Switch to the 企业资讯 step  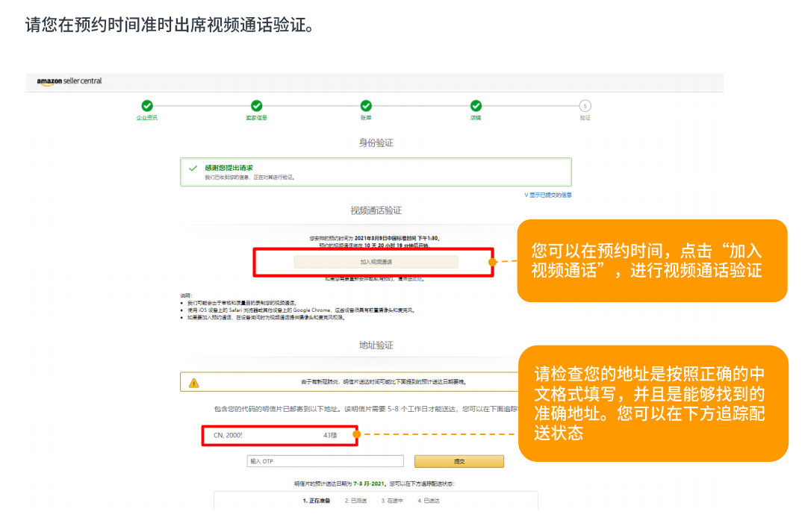point(146,118)
